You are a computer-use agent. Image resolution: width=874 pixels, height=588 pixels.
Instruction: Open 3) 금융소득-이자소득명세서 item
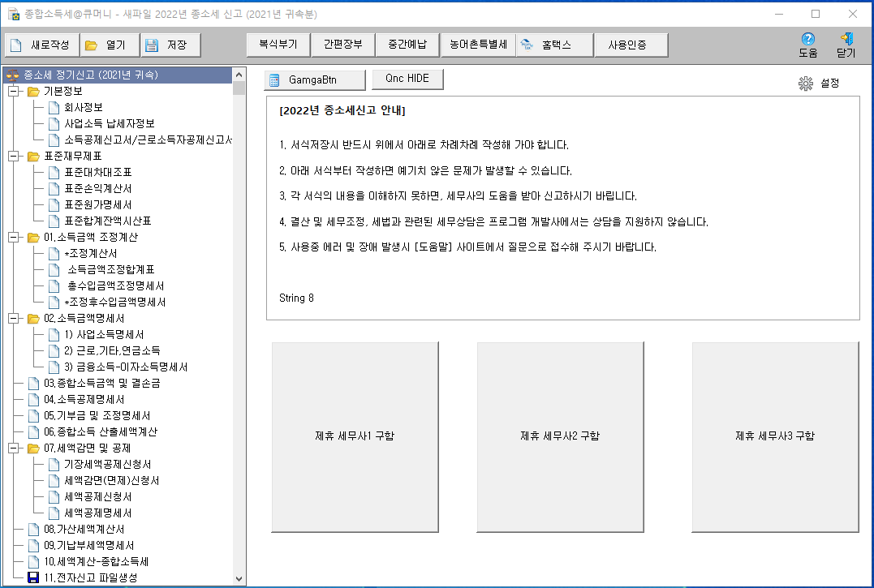126,367
